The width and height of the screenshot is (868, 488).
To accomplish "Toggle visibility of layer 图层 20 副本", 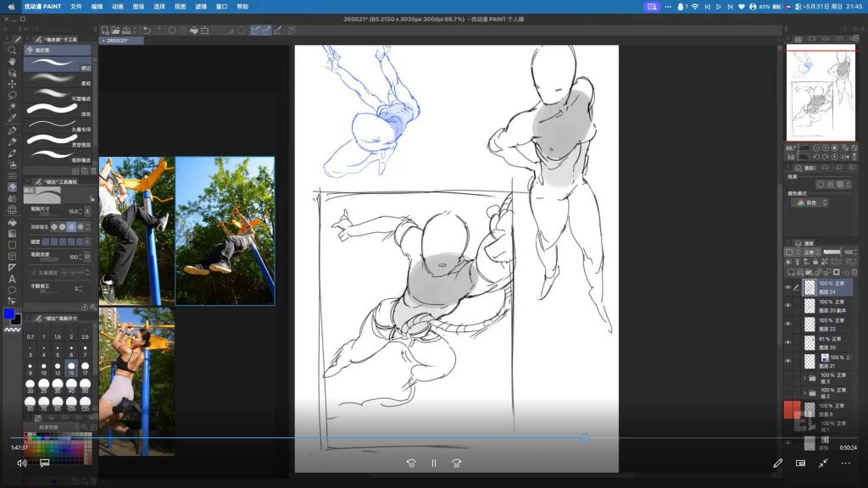I will pos(787,305).
